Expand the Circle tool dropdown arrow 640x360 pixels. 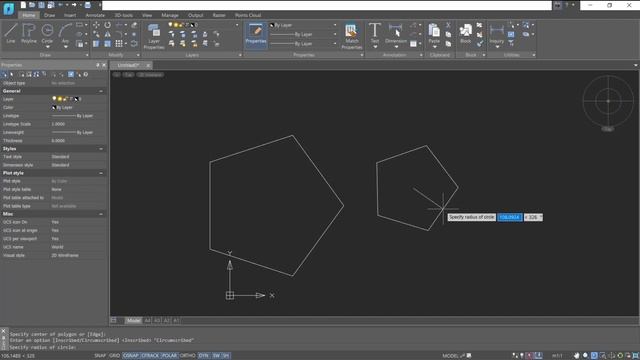coord(47,47)
